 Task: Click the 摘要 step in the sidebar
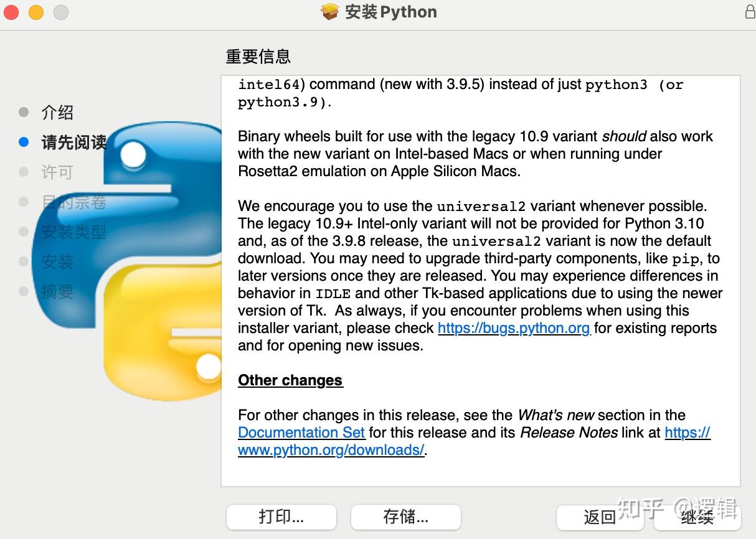tap(57, 292)
